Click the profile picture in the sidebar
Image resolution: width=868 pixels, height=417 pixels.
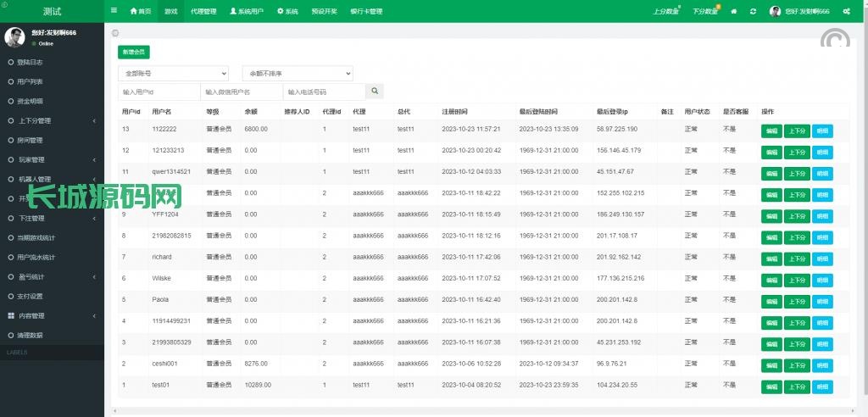14,36
